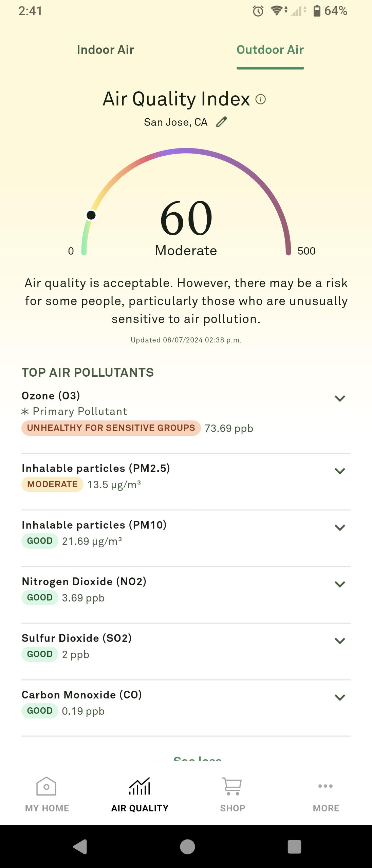
Task: Tap the pencil icon to edit location
Action: [222, 122]
